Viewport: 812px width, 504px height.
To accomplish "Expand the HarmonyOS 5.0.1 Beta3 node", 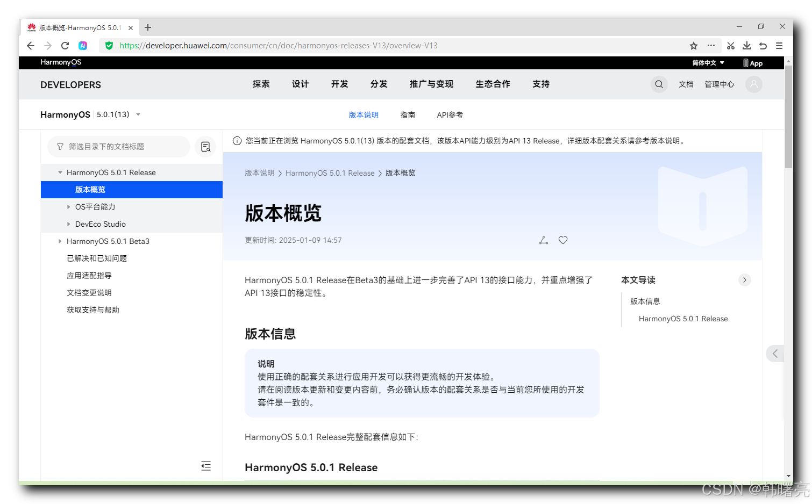I will pyautogui.click(x=60, y=241).
